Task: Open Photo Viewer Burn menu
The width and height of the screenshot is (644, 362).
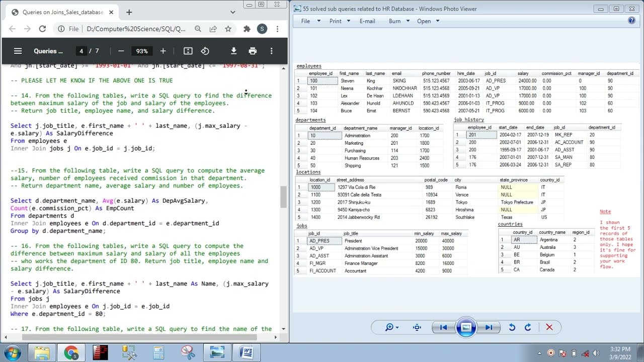Action: tap(395, 21)
